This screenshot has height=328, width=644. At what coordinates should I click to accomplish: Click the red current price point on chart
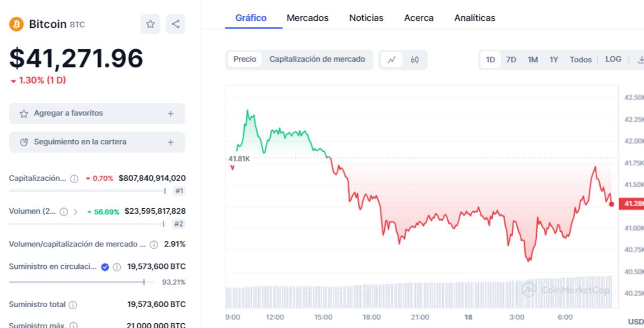coord(611,204)
